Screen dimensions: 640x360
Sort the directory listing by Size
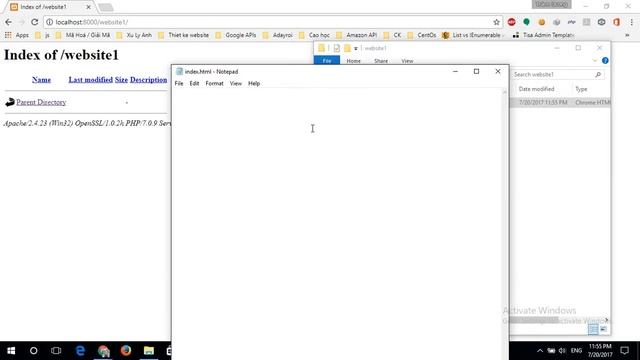121,80
